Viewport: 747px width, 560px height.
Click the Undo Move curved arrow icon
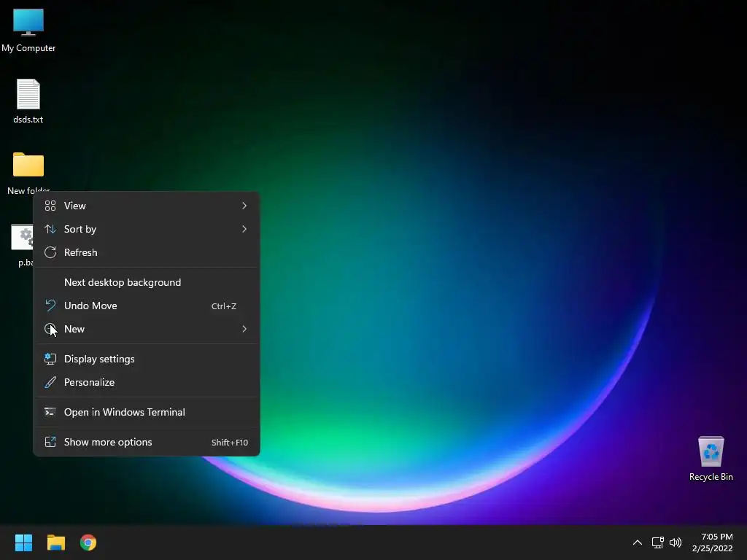coord(50,306)
